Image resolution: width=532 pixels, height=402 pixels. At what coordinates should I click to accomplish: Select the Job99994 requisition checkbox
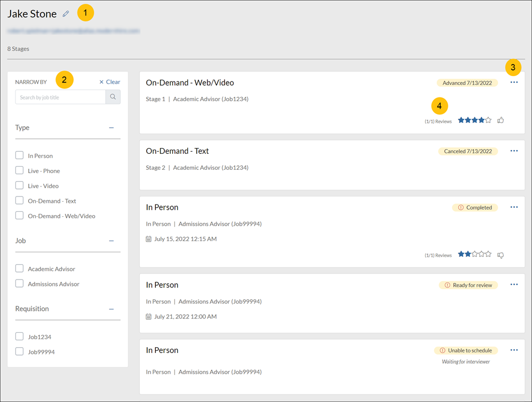(x=20, y=351)
